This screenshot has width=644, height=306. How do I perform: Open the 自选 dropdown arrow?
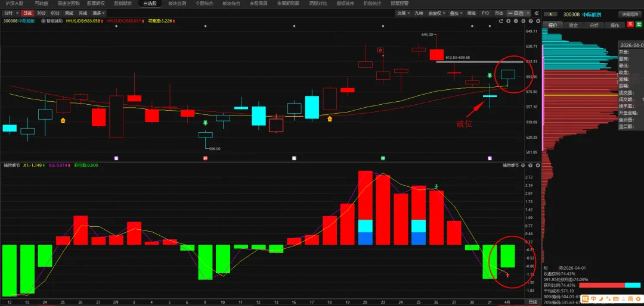pyautogui.click(x=528, y=13)
